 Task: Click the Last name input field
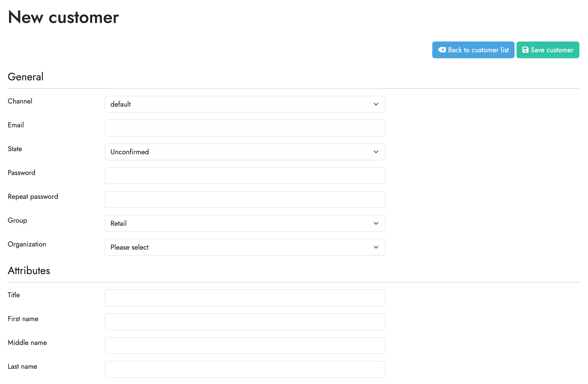pos(245,369)
